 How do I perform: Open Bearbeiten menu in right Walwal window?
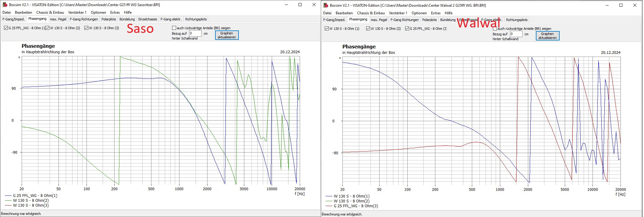(344, 13)
